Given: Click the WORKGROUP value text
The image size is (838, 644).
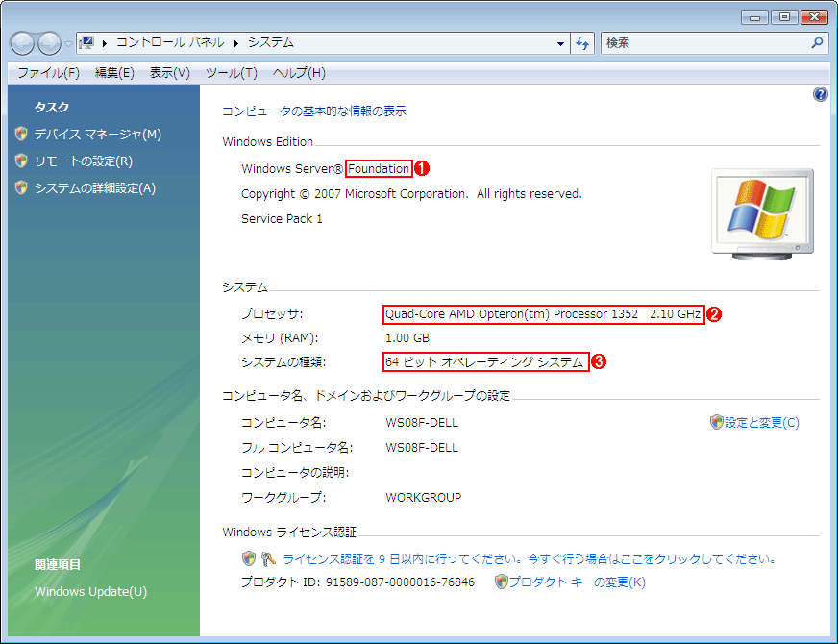Looking at the screenshot, I should [423, 498].
